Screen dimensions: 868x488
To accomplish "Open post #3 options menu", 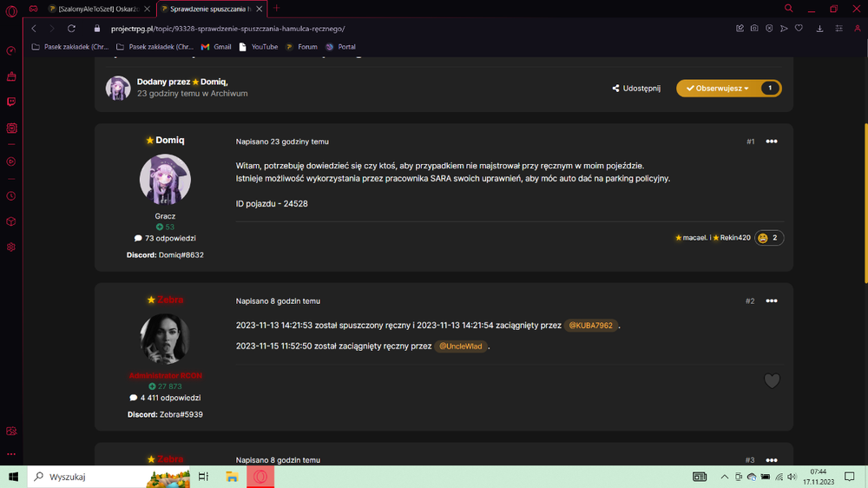I will click(771, 459).
